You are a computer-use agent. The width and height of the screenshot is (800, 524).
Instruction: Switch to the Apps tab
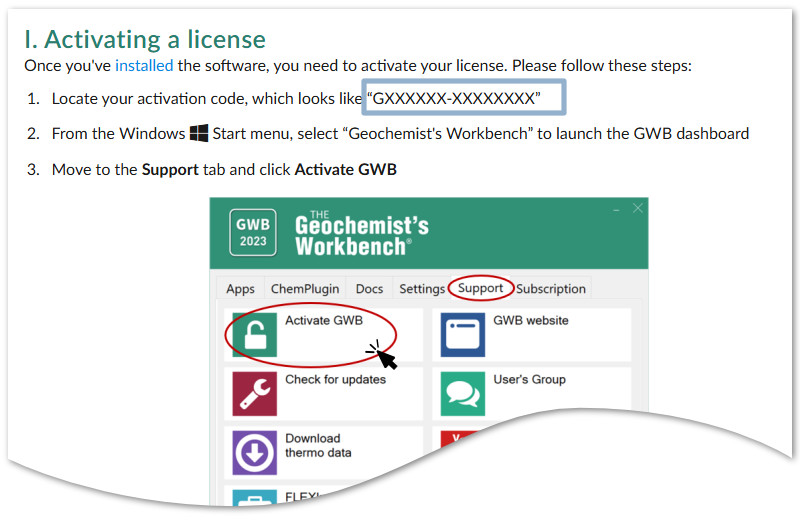tap(240, 289)
